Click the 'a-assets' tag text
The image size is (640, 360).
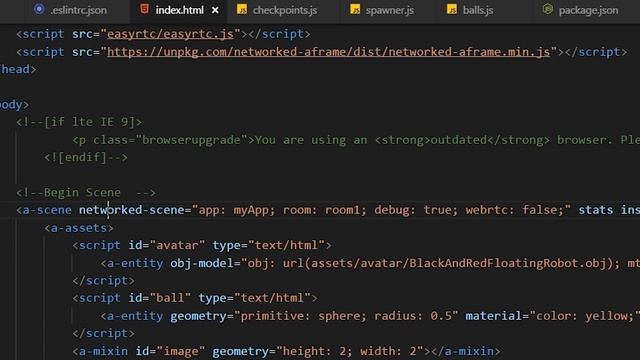tap(79, 228)
